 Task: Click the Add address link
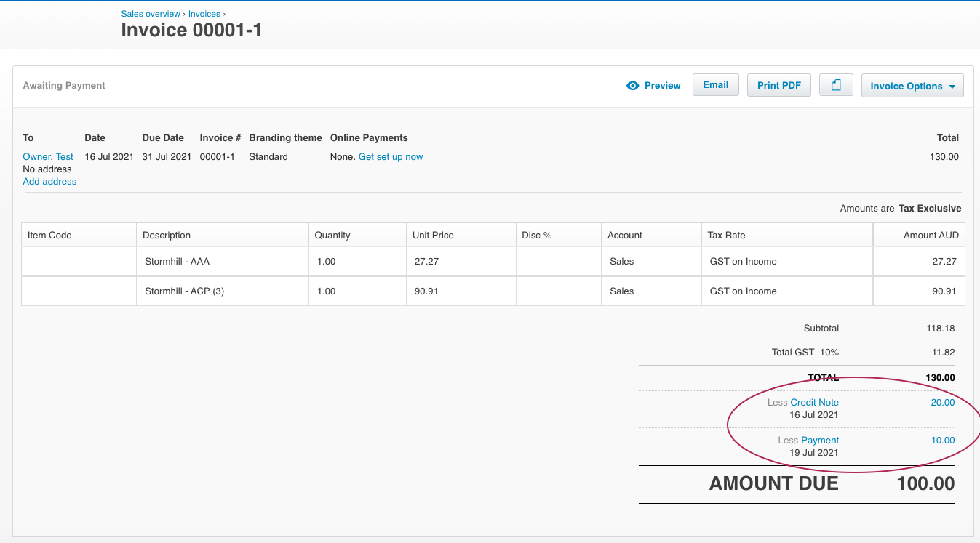pos(49,181)
